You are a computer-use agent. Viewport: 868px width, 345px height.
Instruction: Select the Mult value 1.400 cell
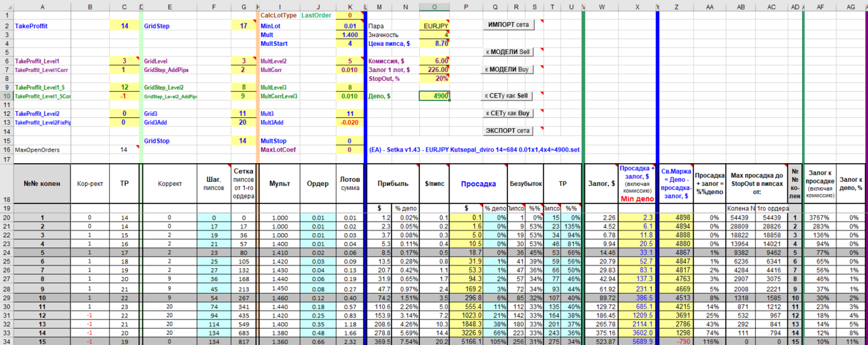(349, 34)
